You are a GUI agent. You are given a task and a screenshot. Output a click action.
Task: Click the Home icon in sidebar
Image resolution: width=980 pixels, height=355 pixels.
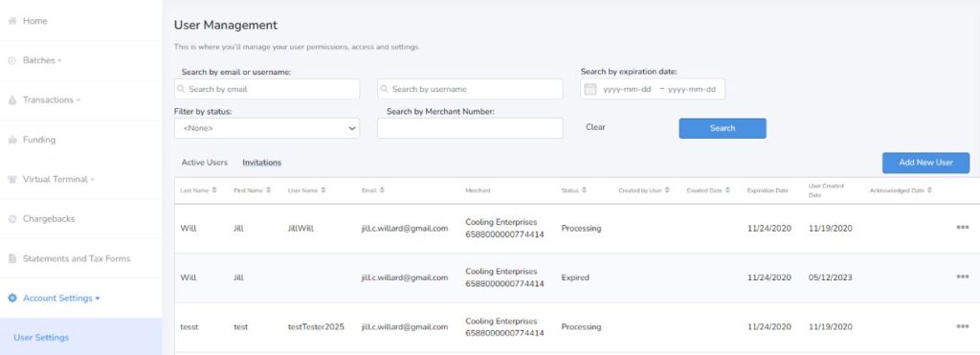click(11, 21)
